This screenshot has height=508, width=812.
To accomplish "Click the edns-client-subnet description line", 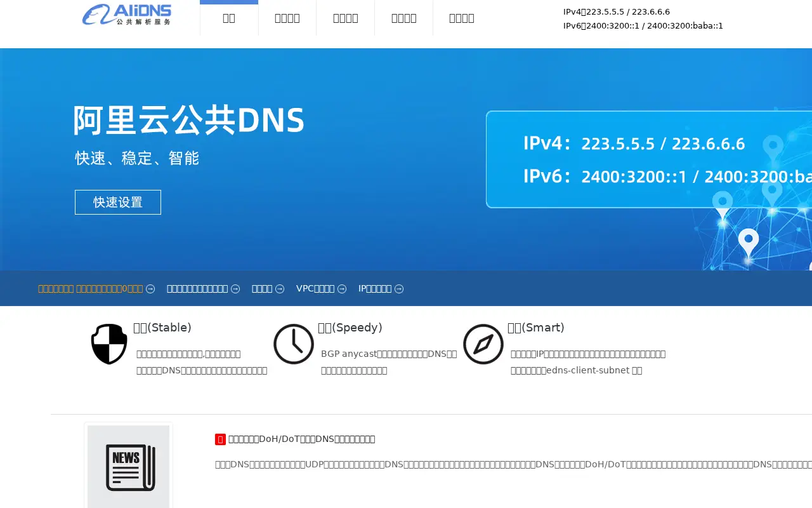I will [x=577, y=370].
